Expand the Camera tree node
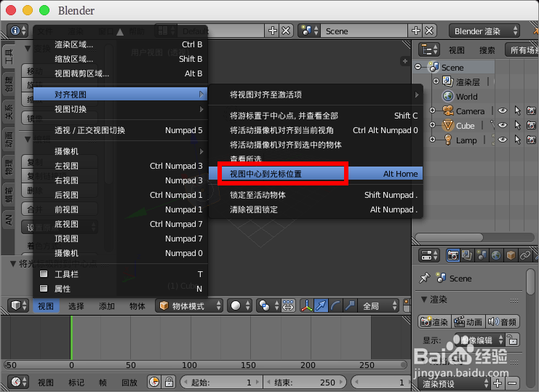 point(433,111)
